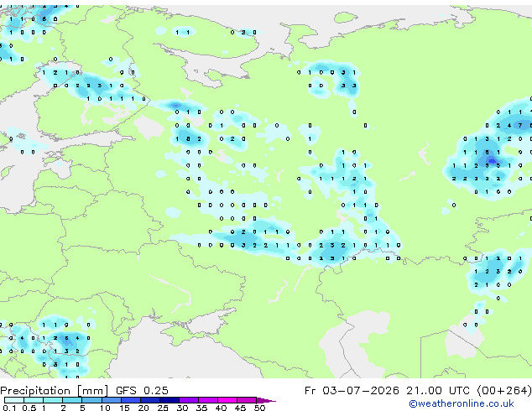Click the forecast date "Fr 03-07-2026" text
Screen dimensions: 532x411
pos(352,391)
